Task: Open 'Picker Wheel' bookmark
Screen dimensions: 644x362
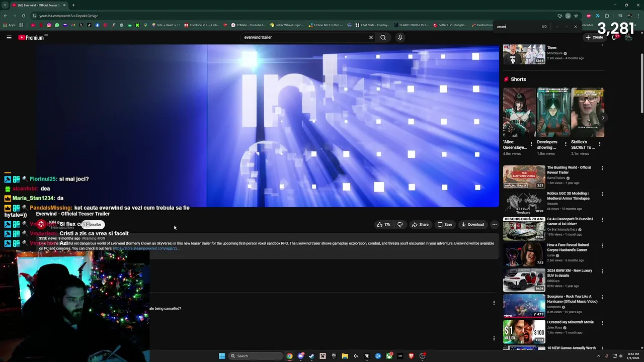Action: (x=287, y=25)
